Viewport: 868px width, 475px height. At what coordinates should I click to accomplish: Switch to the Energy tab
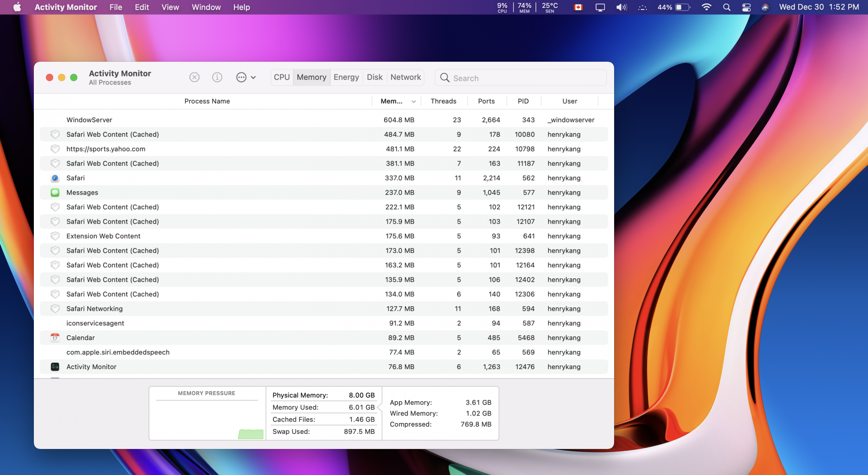pos(346,77)
